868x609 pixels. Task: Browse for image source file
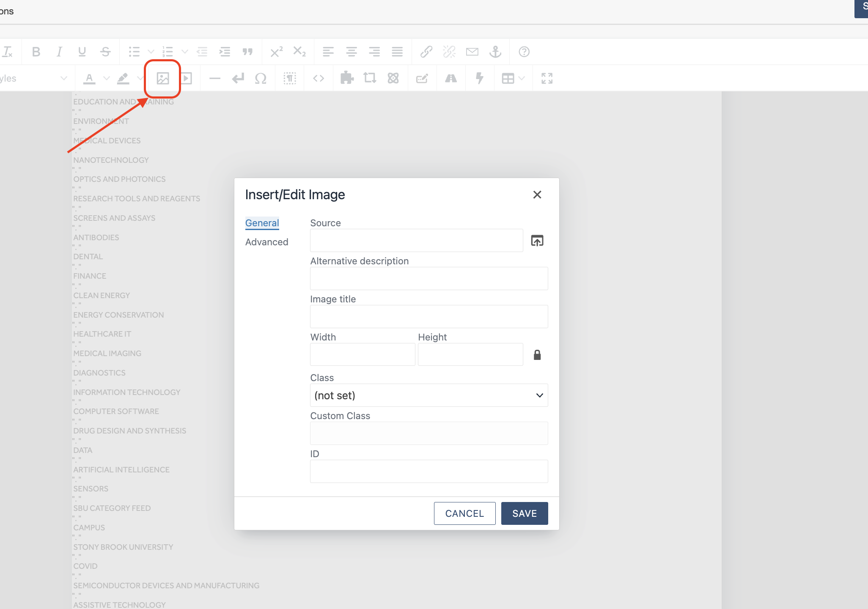[537, 241]
